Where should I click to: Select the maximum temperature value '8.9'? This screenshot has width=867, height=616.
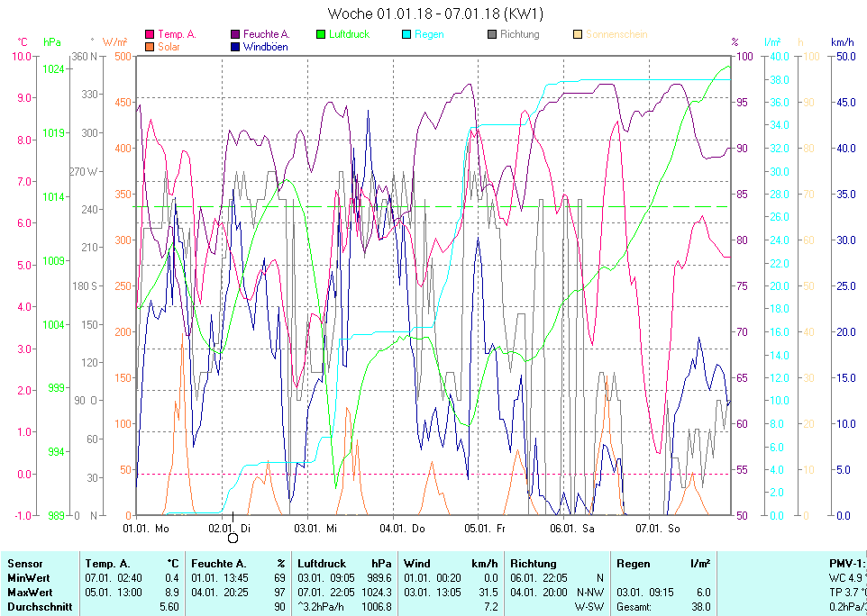click(x=172, y=593)
